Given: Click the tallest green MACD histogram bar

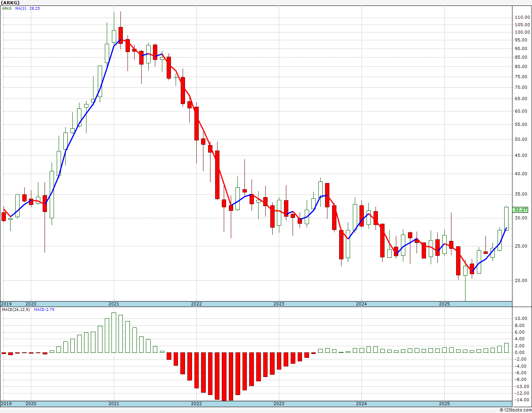Looking at the screenshot, I should pos(114,332).
